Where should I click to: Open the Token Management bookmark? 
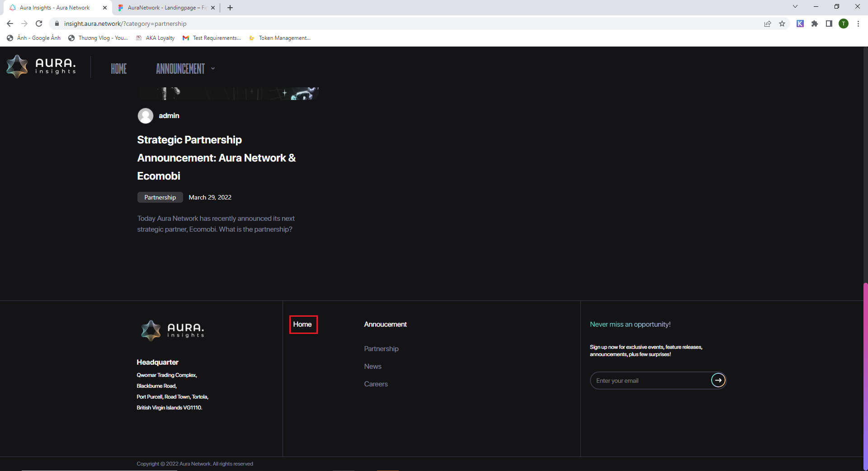point(279,38)
